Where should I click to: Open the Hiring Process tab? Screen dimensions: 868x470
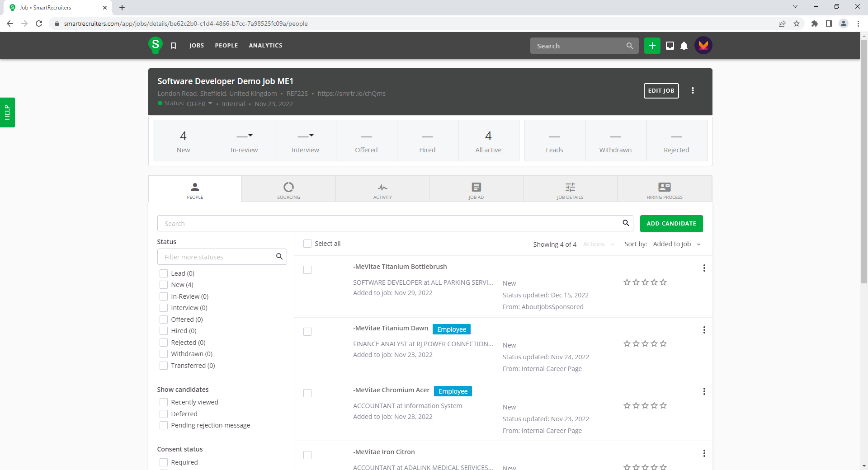[x=664, y=190]
